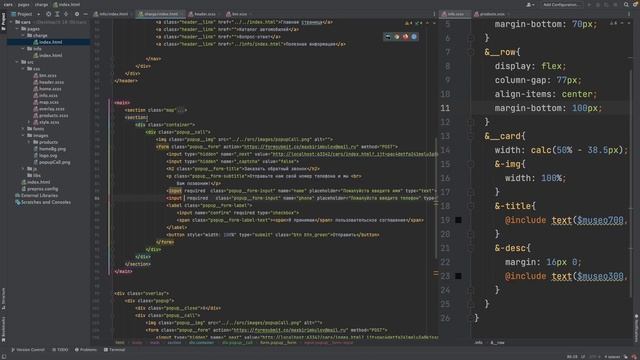Collapse the pages folder
Screen dimensions: 640x360
pyautogui.click(x=17, y=29)
